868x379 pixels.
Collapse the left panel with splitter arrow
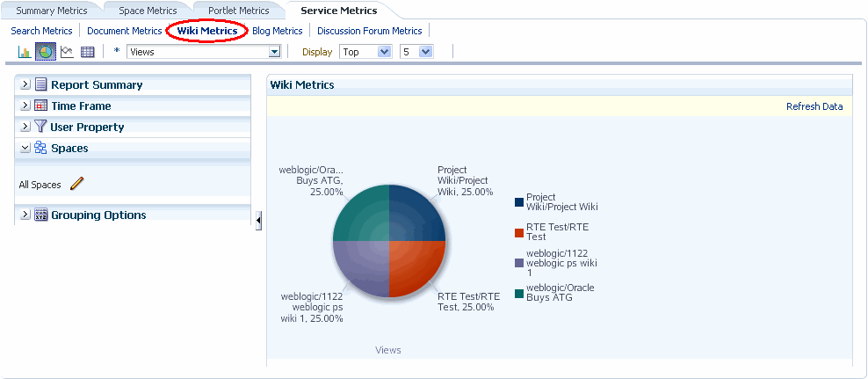tap(258, 221)
